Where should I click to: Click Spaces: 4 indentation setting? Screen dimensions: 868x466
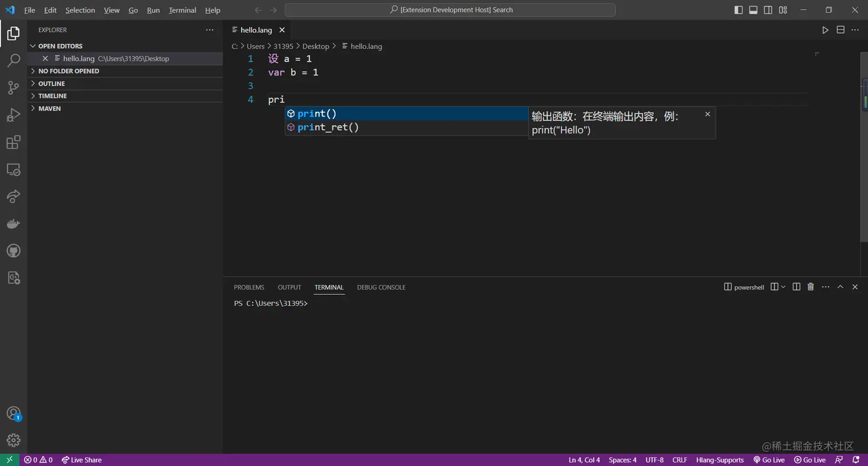622,460
